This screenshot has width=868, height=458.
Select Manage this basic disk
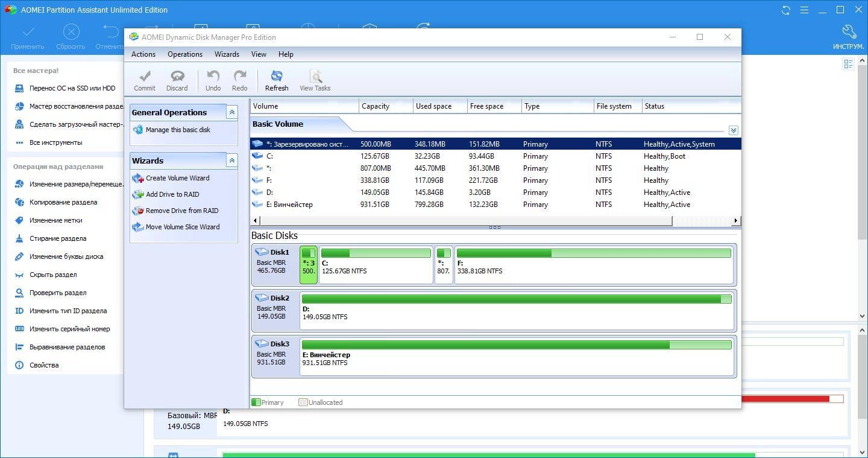172,130
